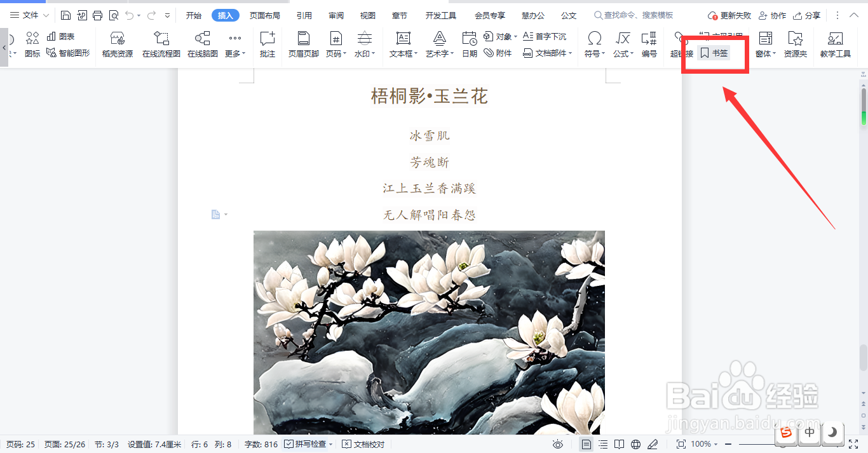Click 首字下沉 drop cap
This screenshot has width=868, height=453.
click(x=545, y=37)
